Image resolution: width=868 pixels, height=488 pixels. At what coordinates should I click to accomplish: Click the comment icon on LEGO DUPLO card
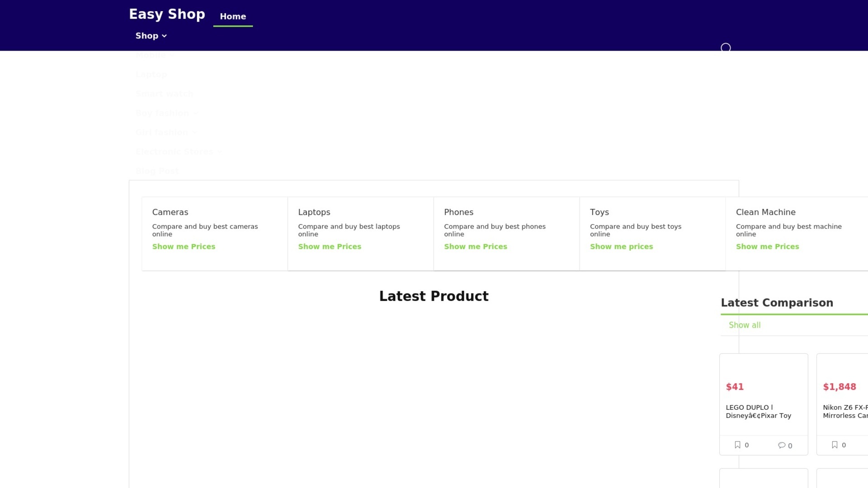[x=782, y=446]
